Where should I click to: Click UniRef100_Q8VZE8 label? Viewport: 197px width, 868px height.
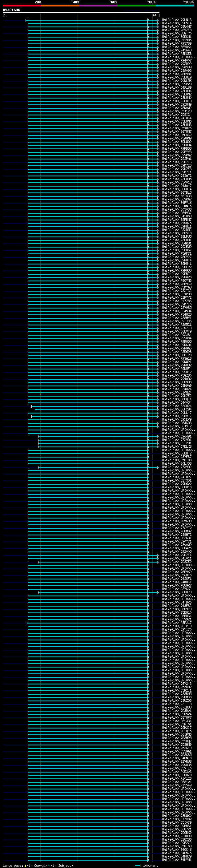pyautogui.click(x=176, y=30)
